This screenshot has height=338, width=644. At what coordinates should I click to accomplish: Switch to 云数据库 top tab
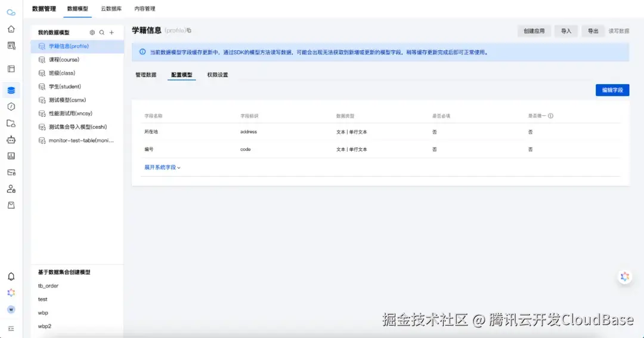pos(112,8)
